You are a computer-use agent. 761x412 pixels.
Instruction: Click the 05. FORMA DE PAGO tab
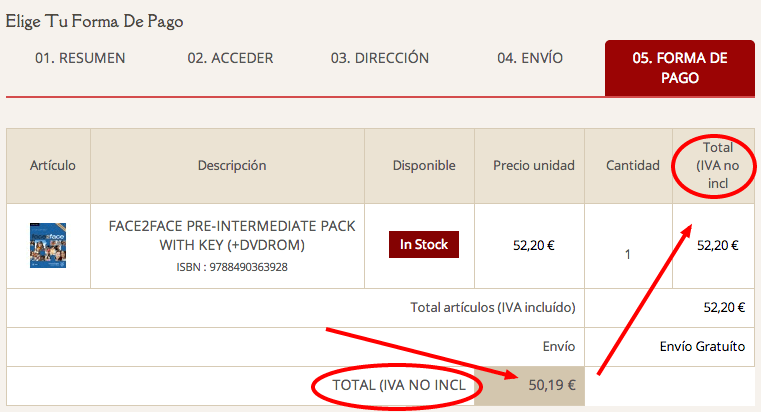click(679, 68)
